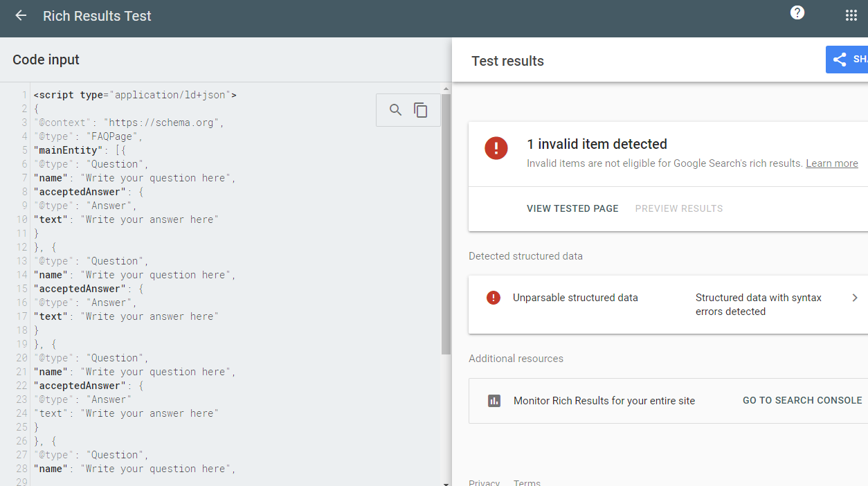868x486 pixels.
Task: Expand Unparsable structured data chevron
Action: tap(854, 298)
